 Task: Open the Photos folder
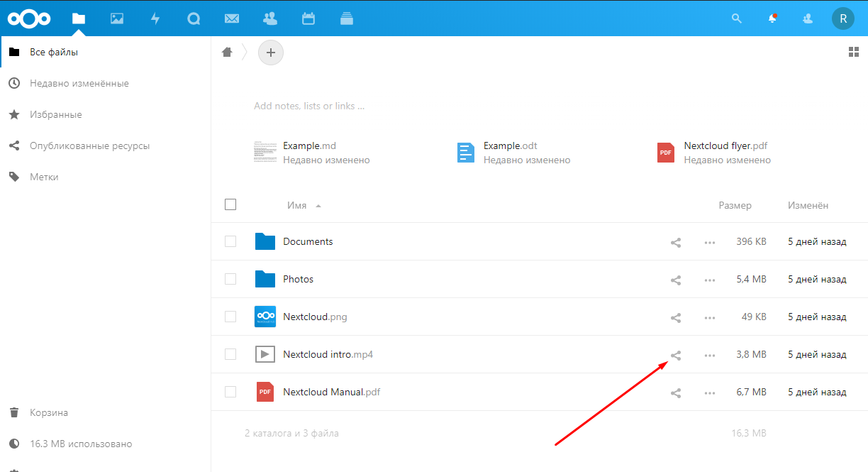[298, 279]
